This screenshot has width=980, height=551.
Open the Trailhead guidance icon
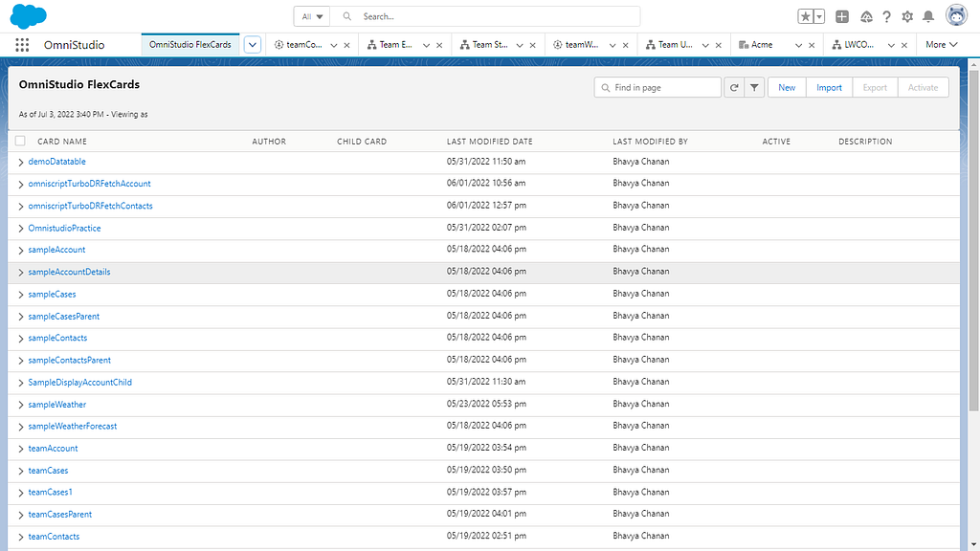coord(865,17)
